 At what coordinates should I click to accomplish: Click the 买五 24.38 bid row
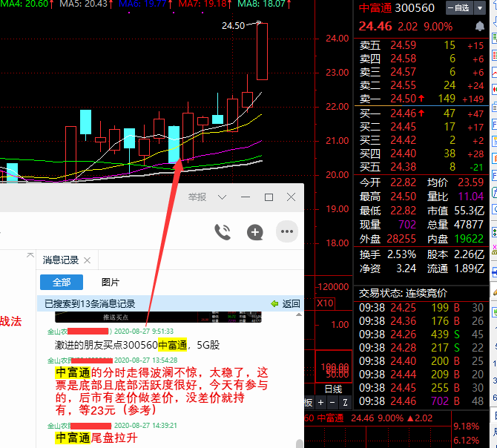click(x=421, y=167)
